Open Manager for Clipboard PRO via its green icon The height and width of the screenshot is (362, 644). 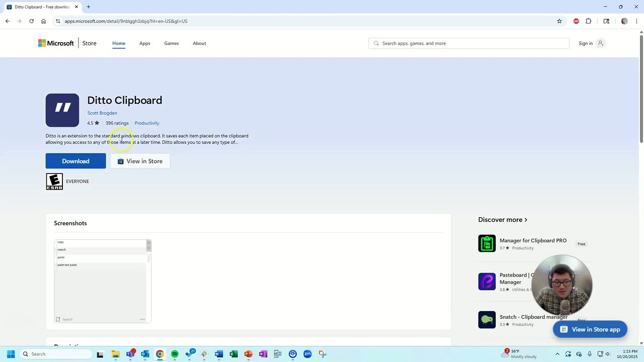click(487, 243)
